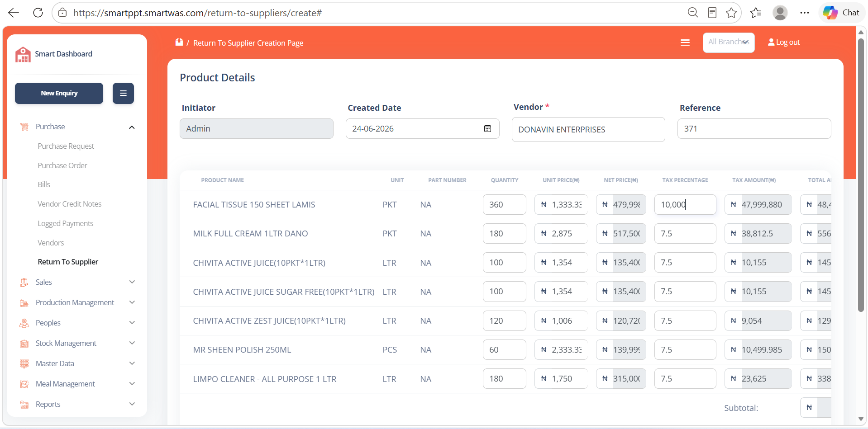Image resolution: width=868 pixels, height=429 pixels.
Task: Click the Smart Dashboard logo icon
Action: 23,54
